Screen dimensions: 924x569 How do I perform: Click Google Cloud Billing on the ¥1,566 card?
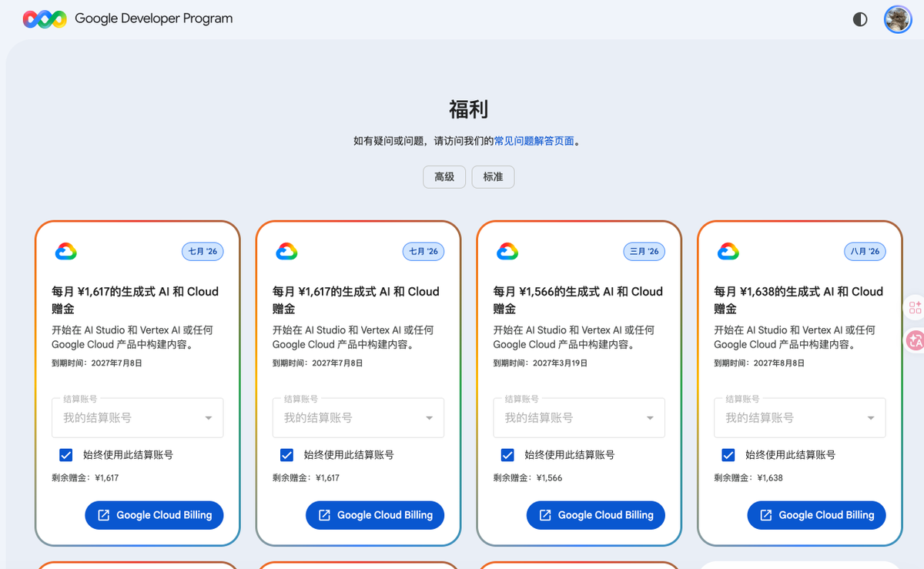tap(596, 515)
